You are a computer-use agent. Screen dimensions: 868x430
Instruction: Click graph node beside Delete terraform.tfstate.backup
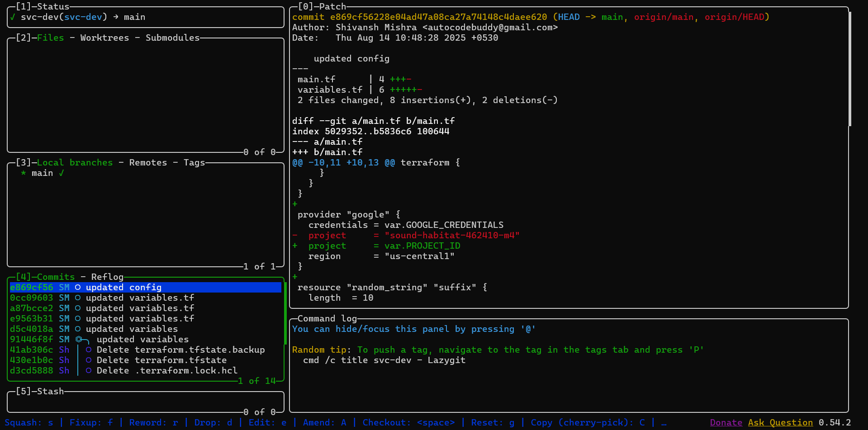pos(89,350)
